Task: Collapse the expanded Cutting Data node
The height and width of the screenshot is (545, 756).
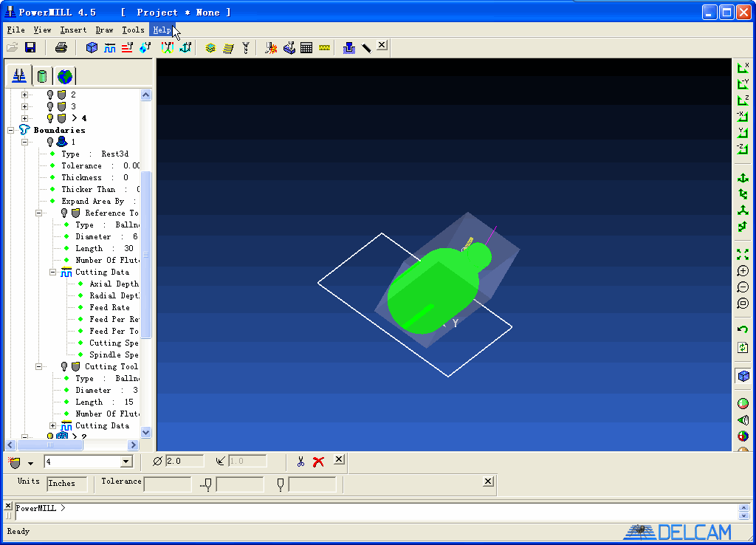Action: (x=53, y=272)
